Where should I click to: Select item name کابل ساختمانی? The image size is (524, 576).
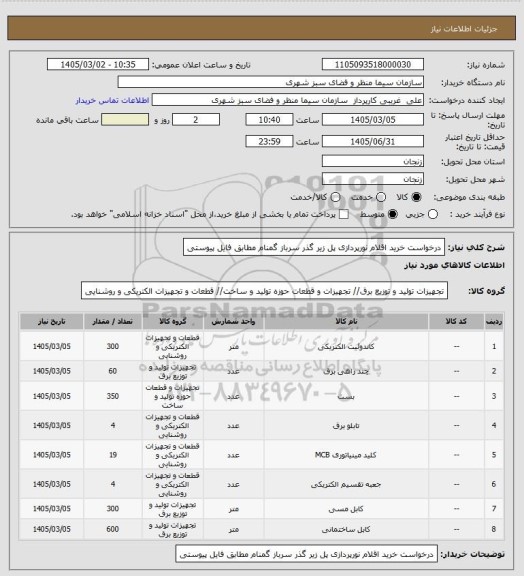point(346,529)
